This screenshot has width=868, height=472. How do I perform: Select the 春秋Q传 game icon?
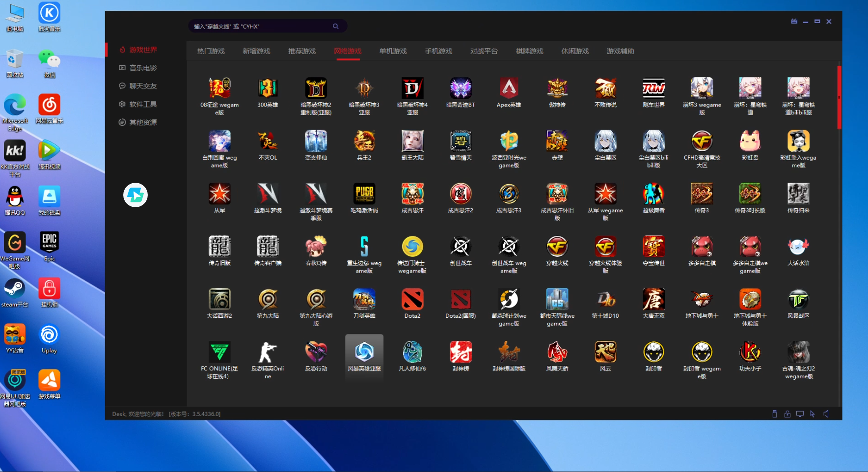pyautogui.click(x=316, y=247)
